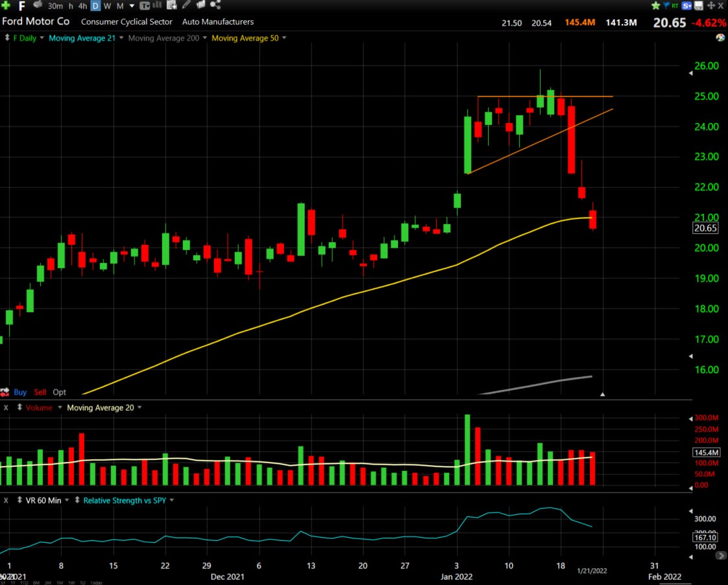This screenshot has height=585, width=728.
Task: Click the round scroll-right button at bottom right
Action: [721, 555]
